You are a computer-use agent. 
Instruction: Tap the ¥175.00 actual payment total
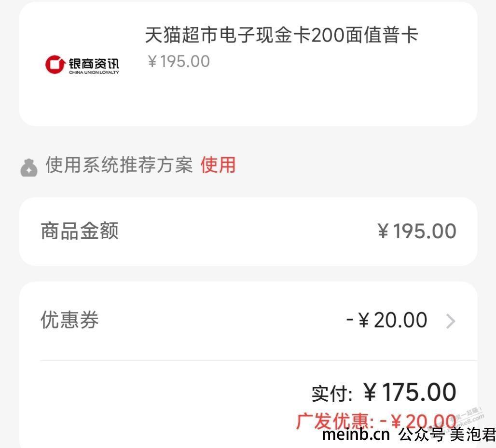[x=410, y=392]
